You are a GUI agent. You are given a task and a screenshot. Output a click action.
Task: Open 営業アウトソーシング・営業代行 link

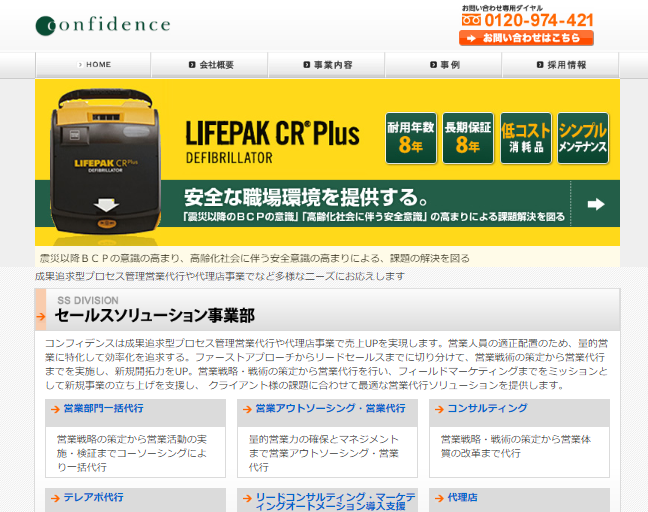pos(330,408)
